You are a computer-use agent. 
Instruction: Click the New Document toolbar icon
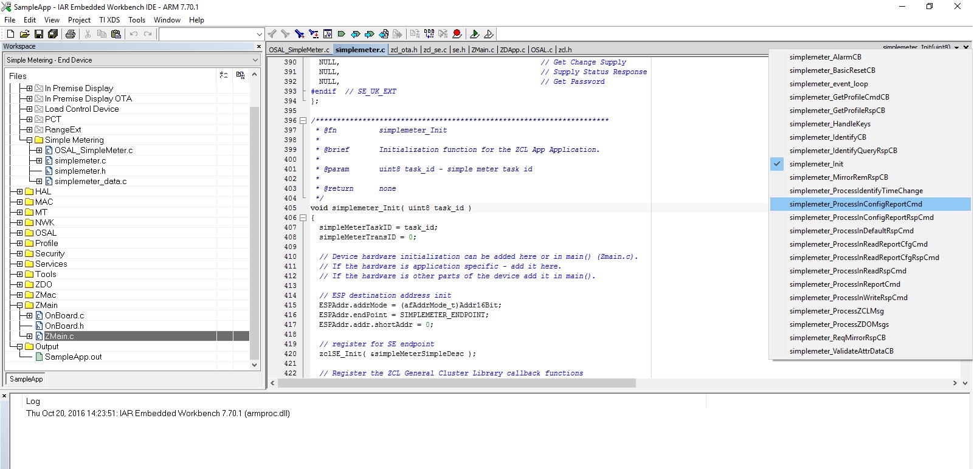(x=10, y=34)
